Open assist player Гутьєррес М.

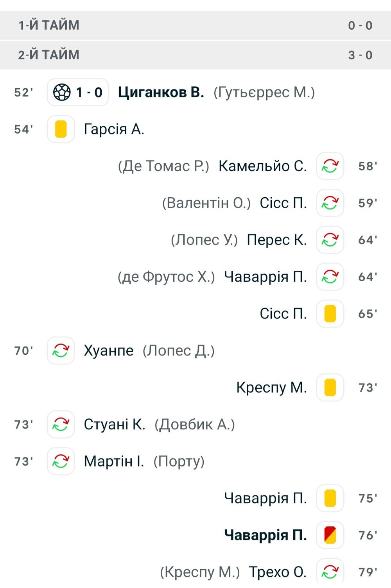point(264,93)
